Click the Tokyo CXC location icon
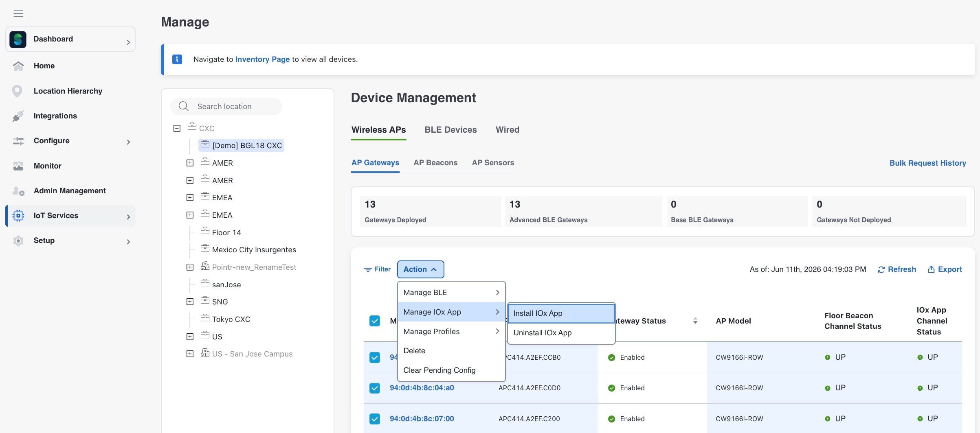Viewport: 980px width, 433px height. (x=205, y=318)
